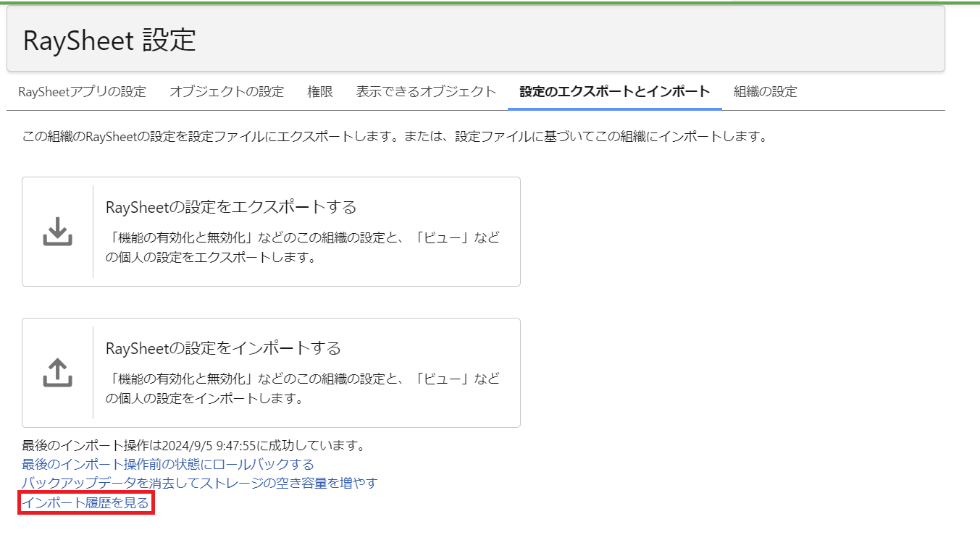
Task: Open the インポート履歴を見る link
Action: pyautogui.click(x=85, y=502)
